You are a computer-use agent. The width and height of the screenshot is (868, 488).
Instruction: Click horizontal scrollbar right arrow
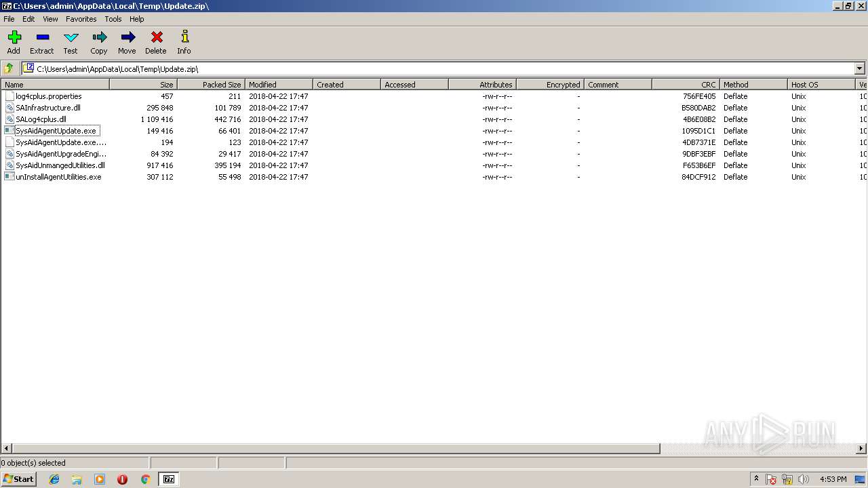pos(862,449)
